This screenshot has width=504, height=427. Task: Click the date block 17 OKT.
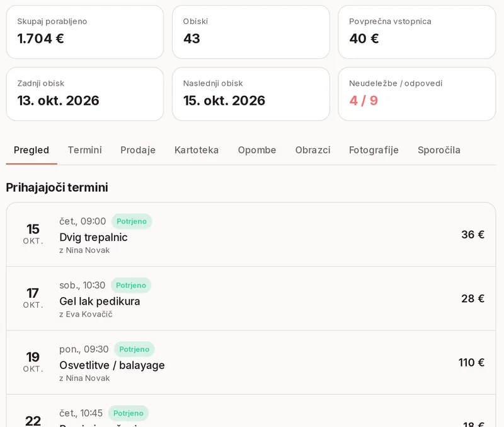tap(33, 298)
